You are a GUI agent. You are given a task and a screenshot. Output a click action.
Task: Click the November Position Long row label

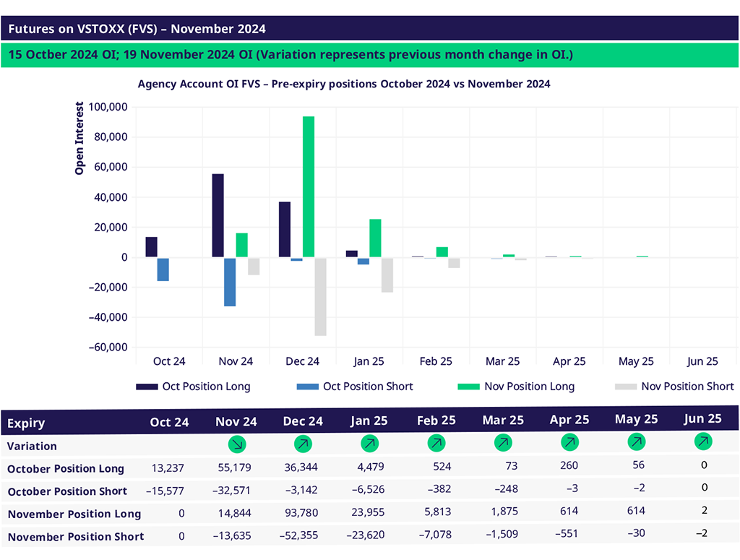tap(74, 514)
